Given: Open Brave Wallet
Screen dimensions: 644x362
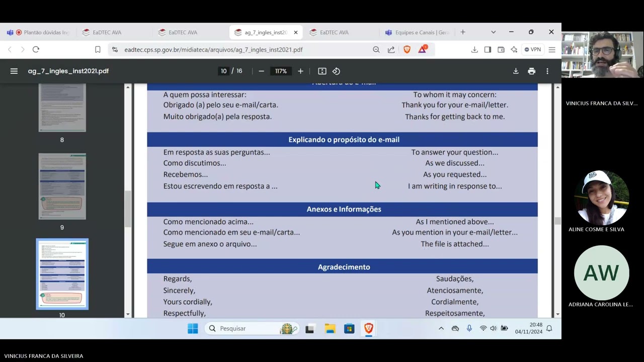Looking at the screenshot, I should tap(501, 49).
